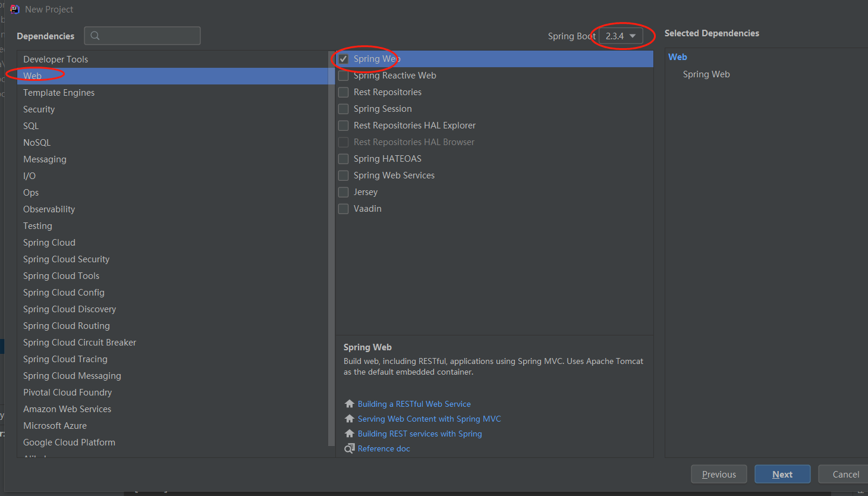Tick the Spring Session checkbox

[x=344, y=109]
